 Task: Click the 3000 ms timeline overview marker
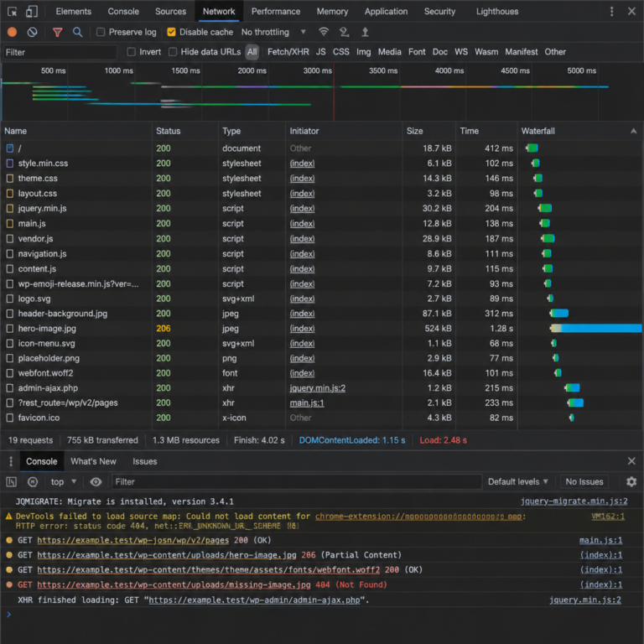(x=317, y=70)
